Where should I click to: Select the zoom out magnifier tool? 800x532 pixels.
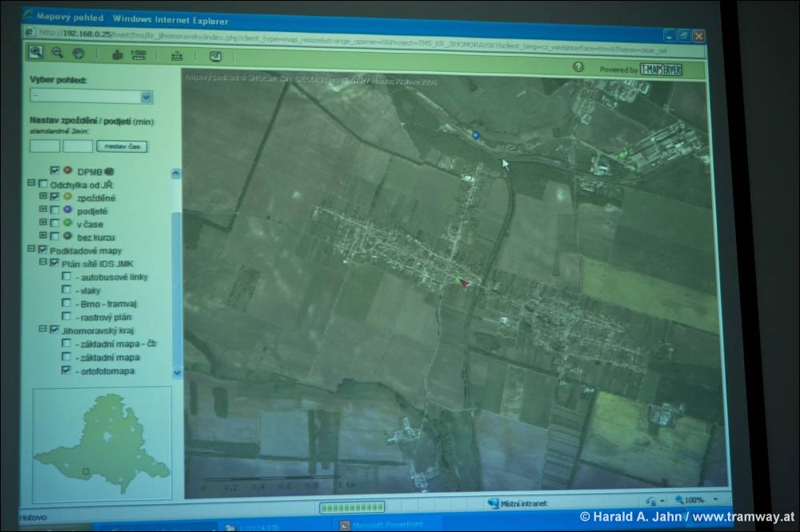pyautogui.click(x=58, y=53)
